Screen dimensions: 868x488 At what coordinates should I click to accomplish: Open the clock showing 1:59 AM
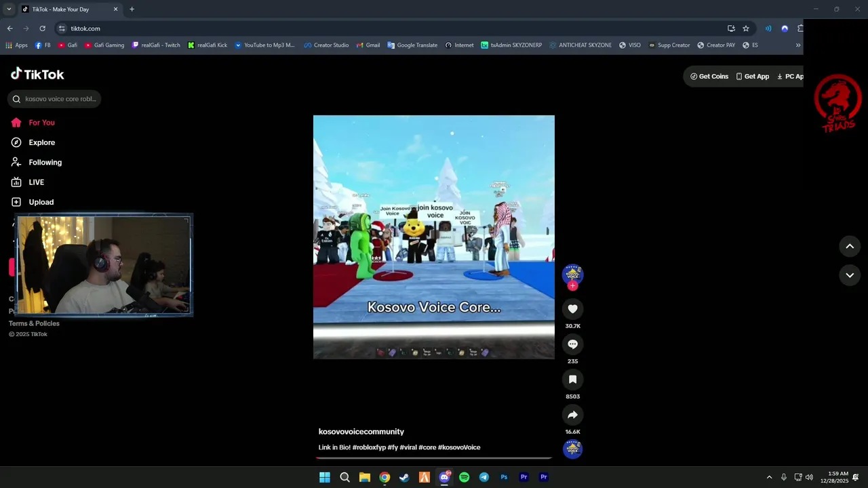(x=834, y=477)
